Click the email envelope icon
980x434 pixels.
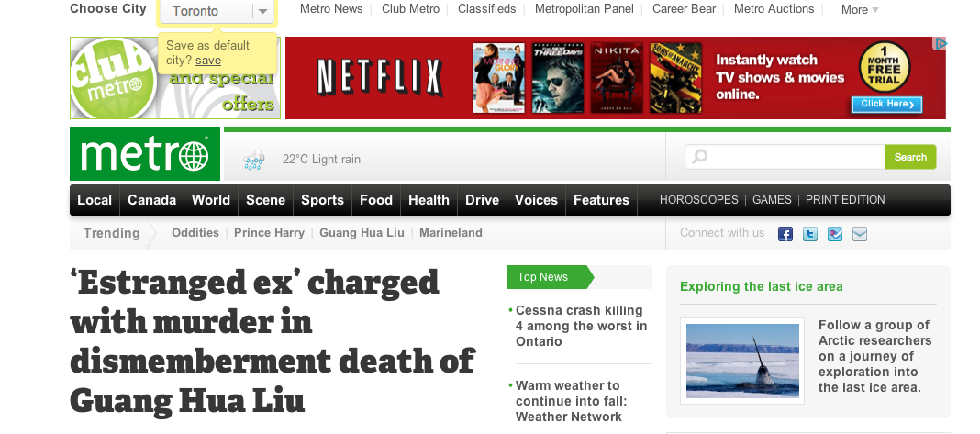(859, 234)
